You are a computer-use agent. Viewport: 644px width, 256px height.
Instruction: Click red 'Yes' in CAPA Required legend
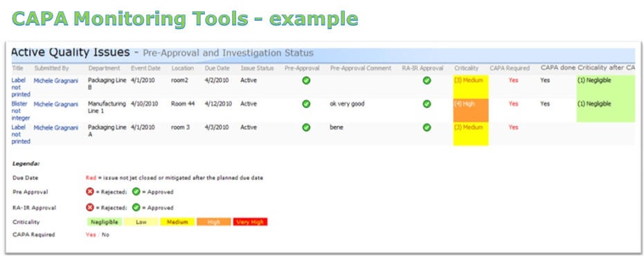(91, 235)
